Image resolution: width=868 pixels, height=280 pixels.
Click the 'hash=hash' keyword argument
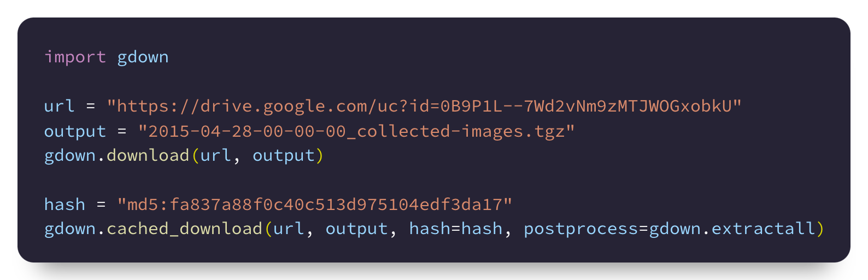tap(456, 229)
